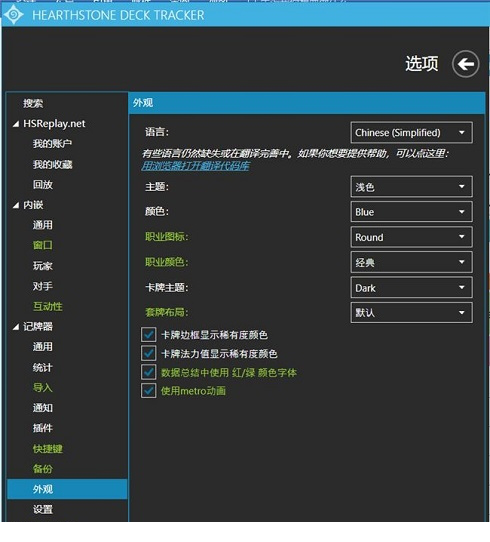The image size is (490, 542).
Task: Select 玩家 in the sidebar
Action: pos(43,265)
